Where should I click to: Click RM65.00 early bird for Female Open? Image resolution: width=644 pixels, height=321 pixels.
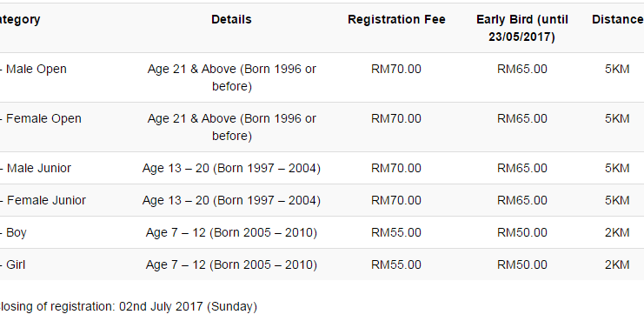pos(522,119)
